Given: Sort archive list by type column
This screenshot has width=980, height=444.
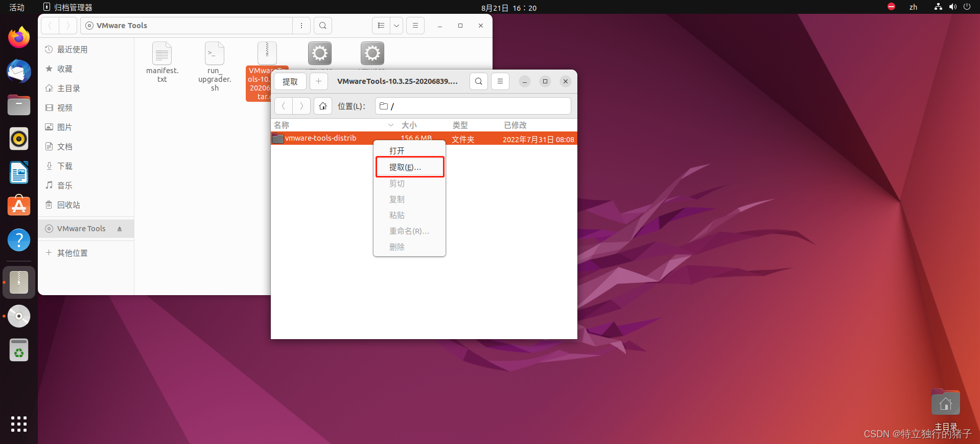Looking at the screenshot, I should coord(475,125).
